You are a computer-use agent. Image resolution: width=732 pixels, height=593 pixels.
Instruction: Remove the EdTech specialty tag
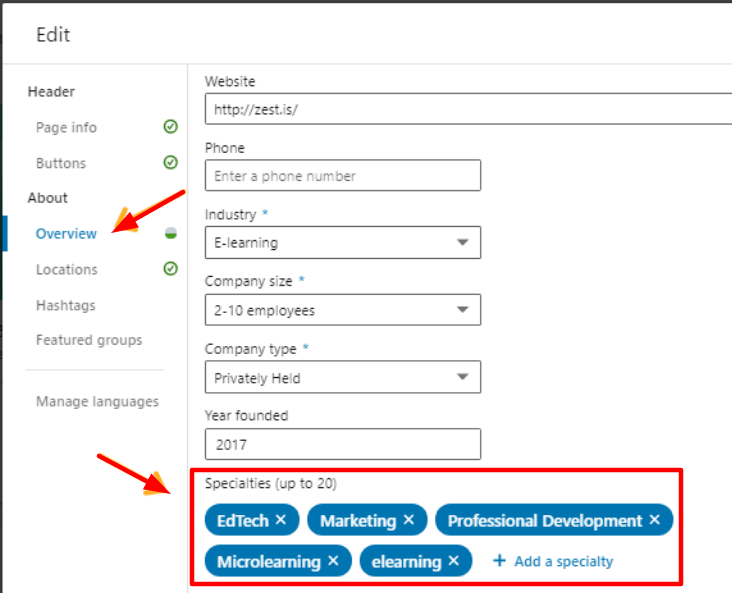click(281, 519)
